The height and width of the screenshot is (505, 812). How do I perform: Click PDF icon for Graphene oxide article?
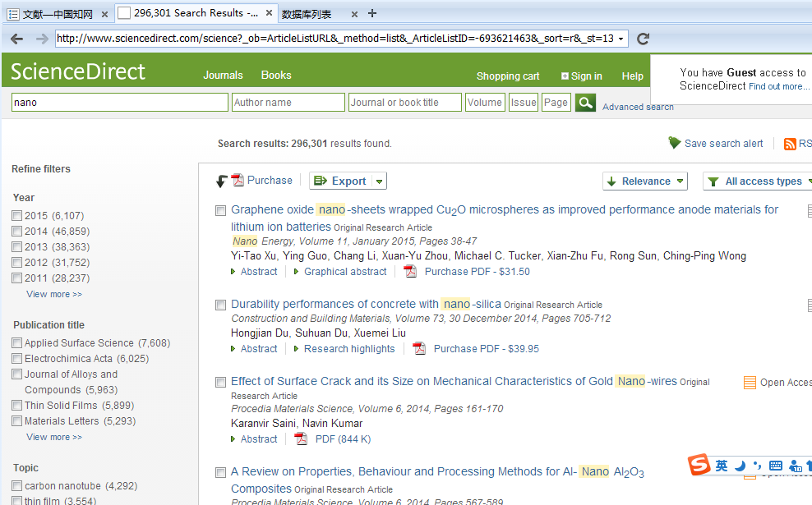click(x=410, y=271)
